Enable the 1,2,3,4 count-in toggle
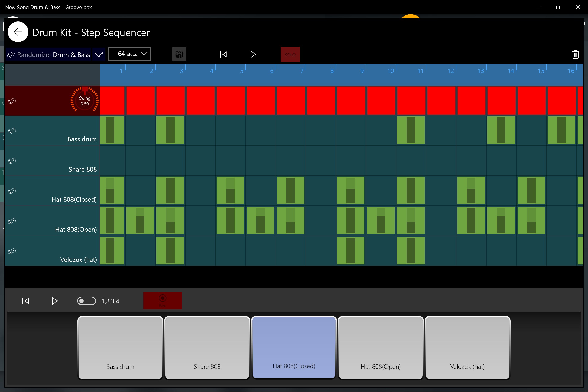The width and height of the screenshot is (588, 392). tap(86, 301)
